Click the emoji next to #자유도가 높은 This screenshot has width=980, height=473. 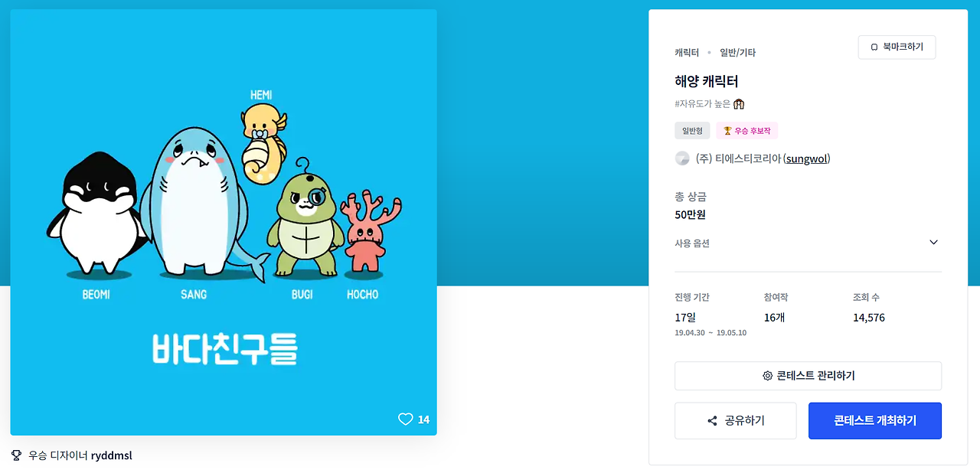click(739, 103)
